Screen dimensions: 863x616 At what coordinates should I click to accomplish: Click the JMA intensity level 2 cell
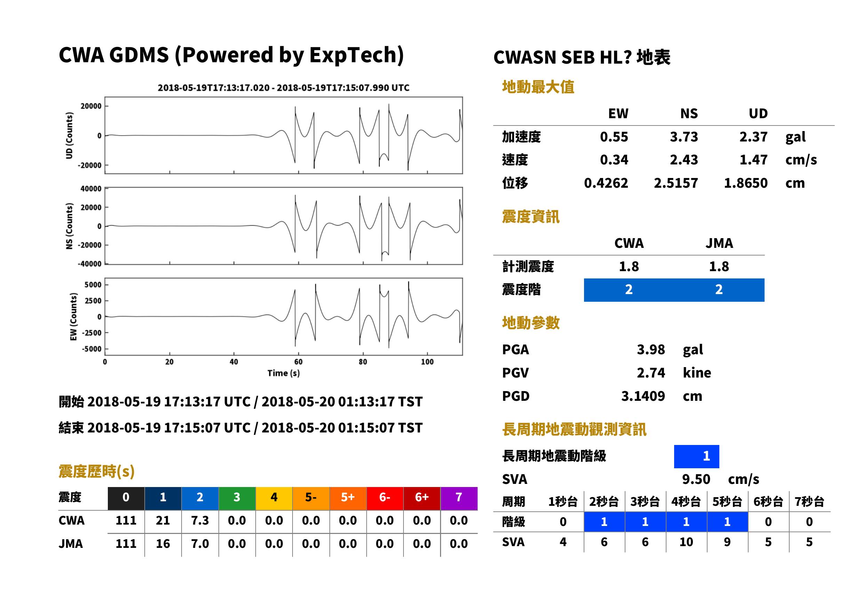tap(719, 290)
